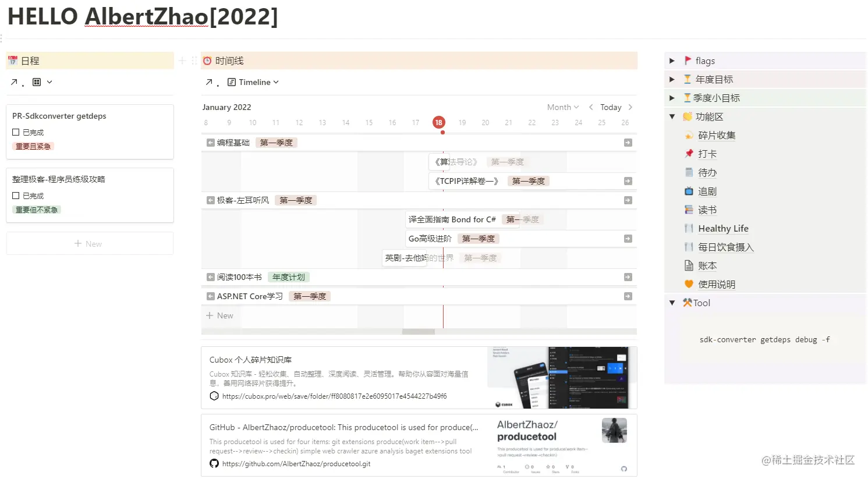Click the 重要且紧急 red tag
Screen dimensions: 868x479
[33, 146]
